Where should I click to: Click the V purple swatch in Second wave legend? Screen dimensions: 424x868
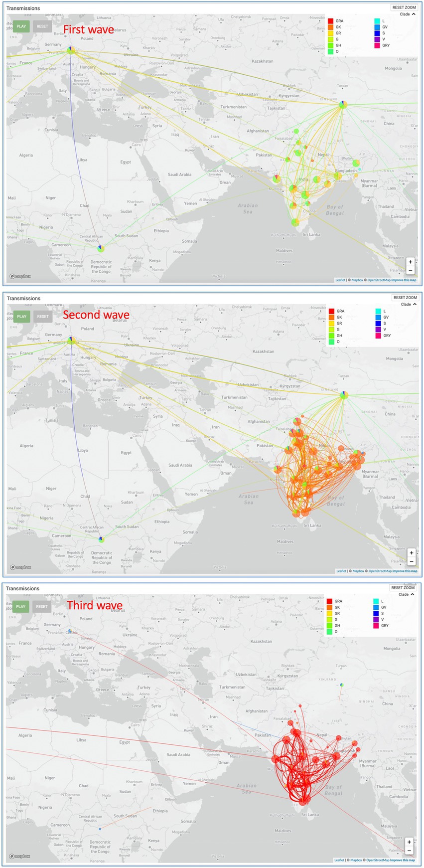pos(378,329)
